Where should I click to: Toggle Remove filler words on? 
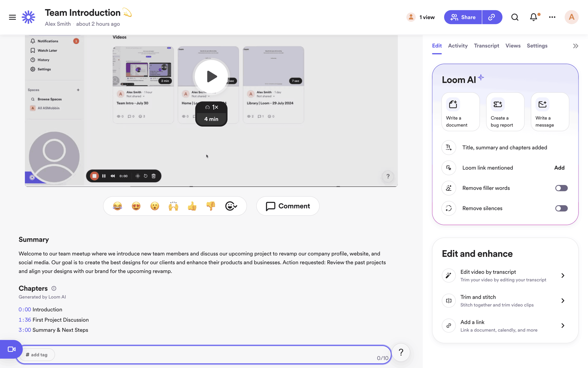coord(561,188)
